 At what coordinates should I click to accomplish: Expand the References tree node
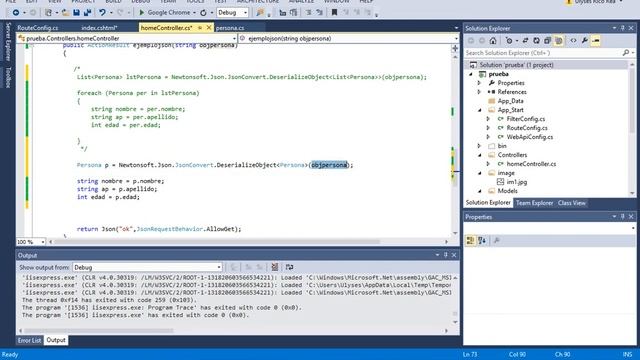pos(479,92)
